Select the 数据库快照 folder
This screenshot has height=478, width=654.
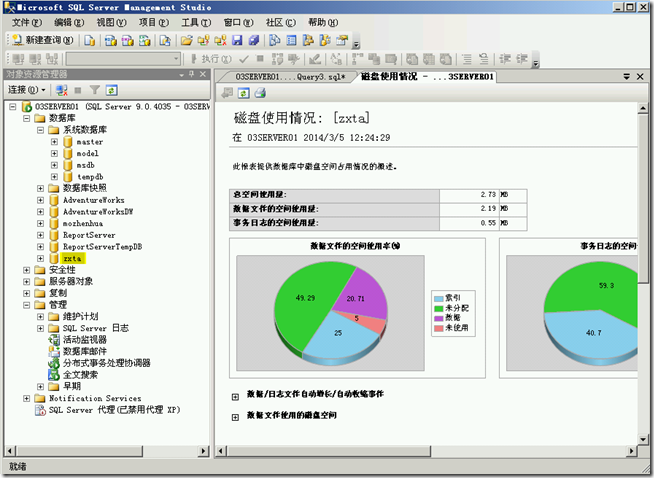click(x=85, y=188)
